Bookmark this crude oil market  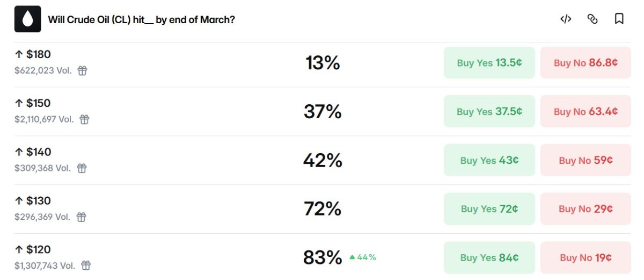click(619, 19)
